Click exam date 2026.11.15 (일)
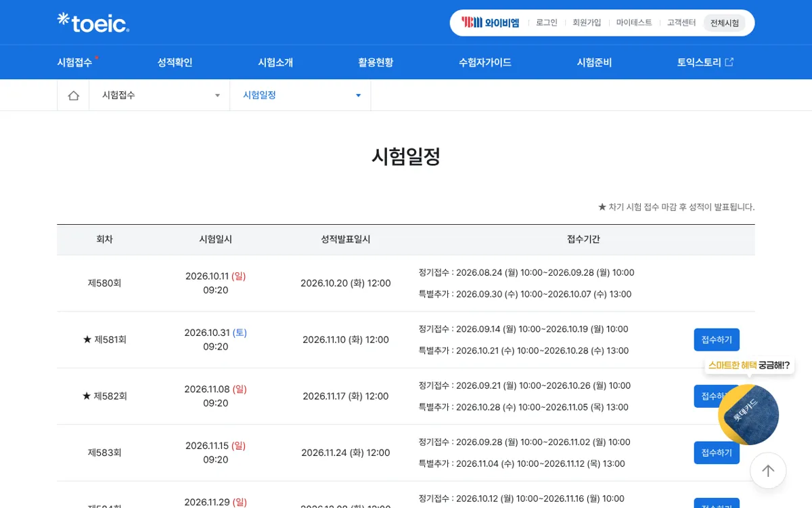This screenshot has width=812, height=508. click(216, 446)
